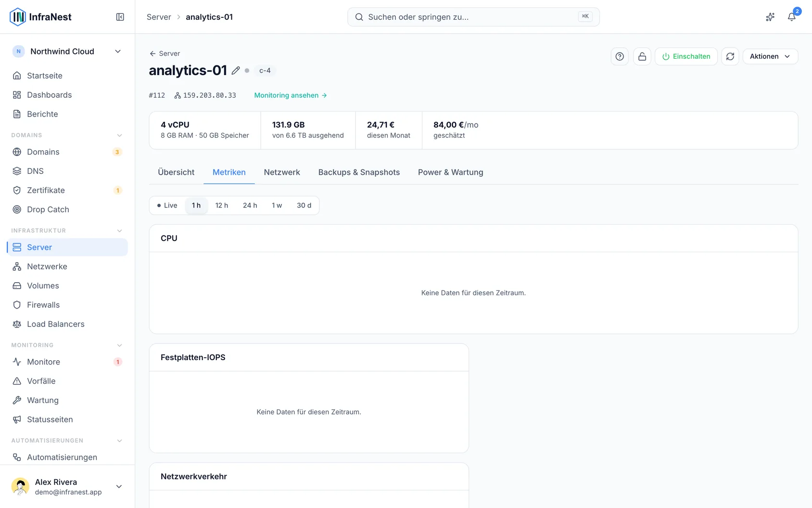Click the unlock padlock icon button

point(642,56)
